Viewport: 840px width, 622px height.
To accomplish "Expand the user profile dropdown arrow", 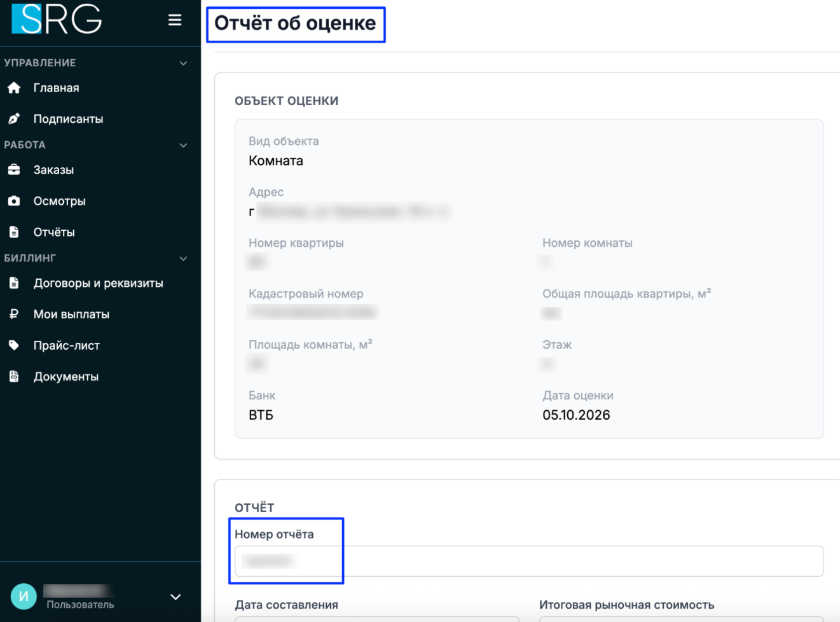I will click(x=176, y=597).
